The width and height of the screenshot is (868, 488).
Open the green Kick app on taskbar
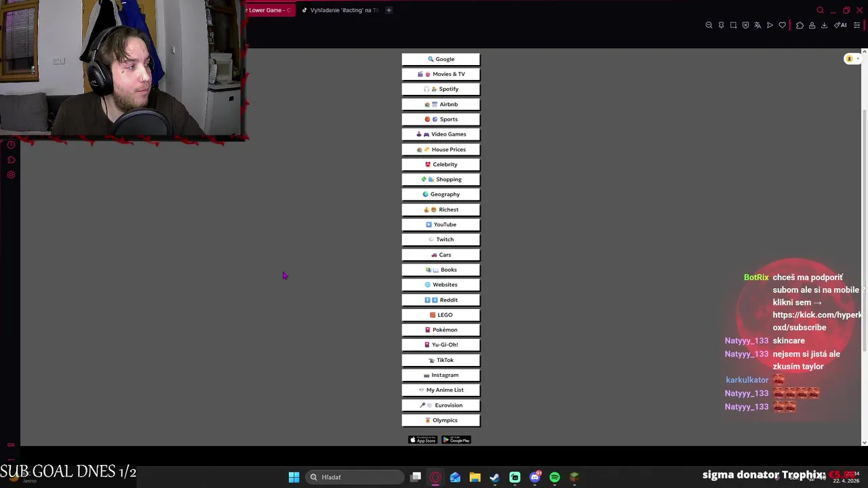[515, 477]
